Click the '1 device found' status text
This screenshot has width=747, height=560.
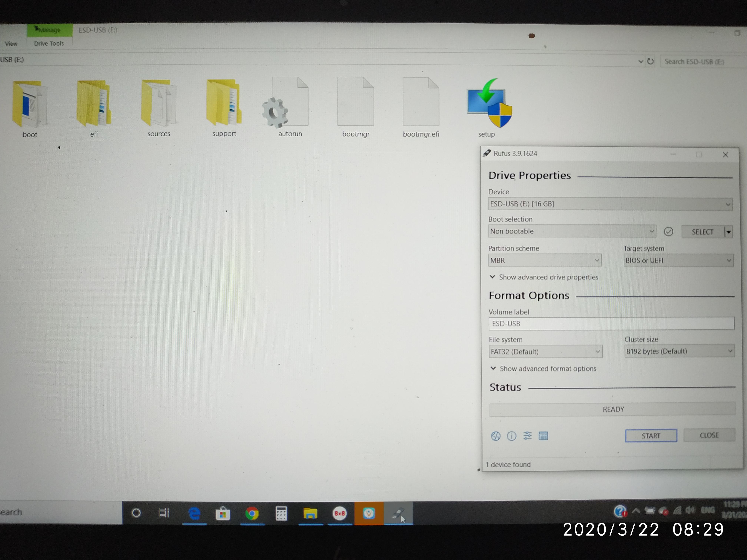click(508, 464)
